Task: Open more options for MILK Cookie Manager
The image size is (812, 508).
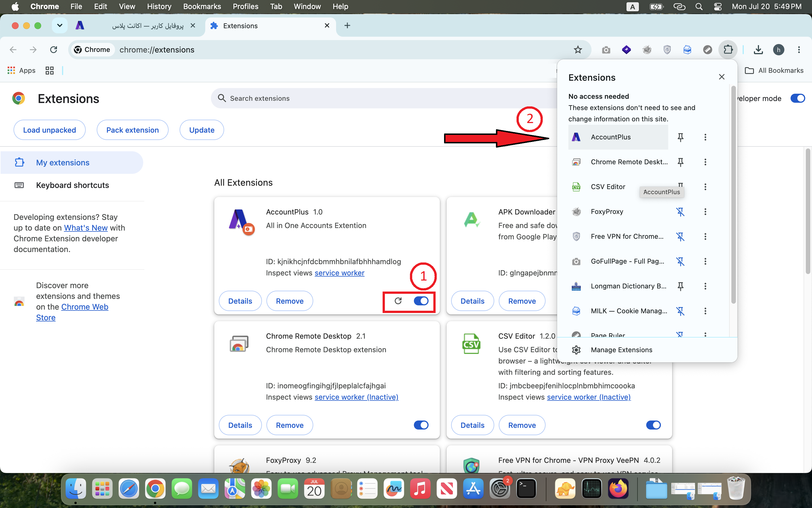Action: 705,311
